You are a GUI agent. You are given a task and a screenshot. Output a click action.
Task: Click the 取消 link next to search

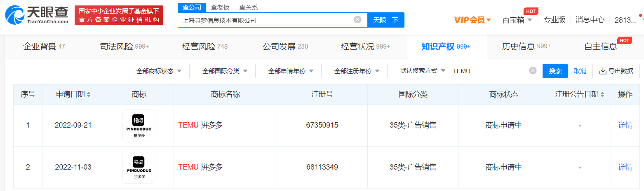click(580, 71)
